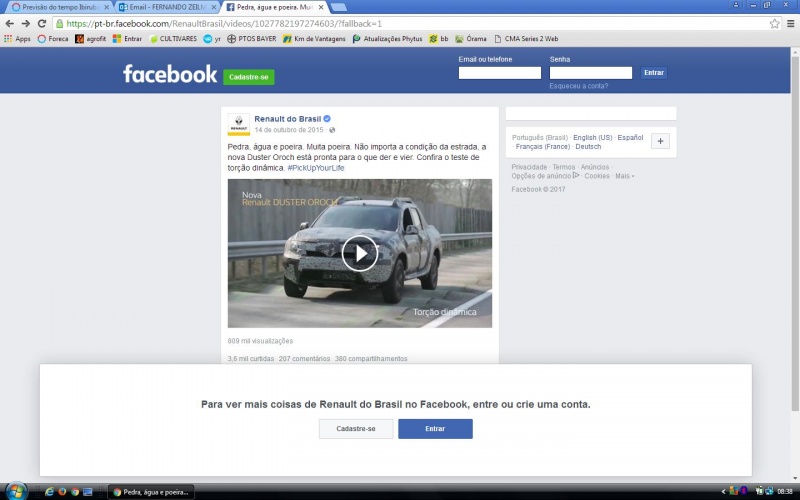Bookmark this page with the star icon
The width and height of the screenshot is (800, 500).
click(774, 23)
